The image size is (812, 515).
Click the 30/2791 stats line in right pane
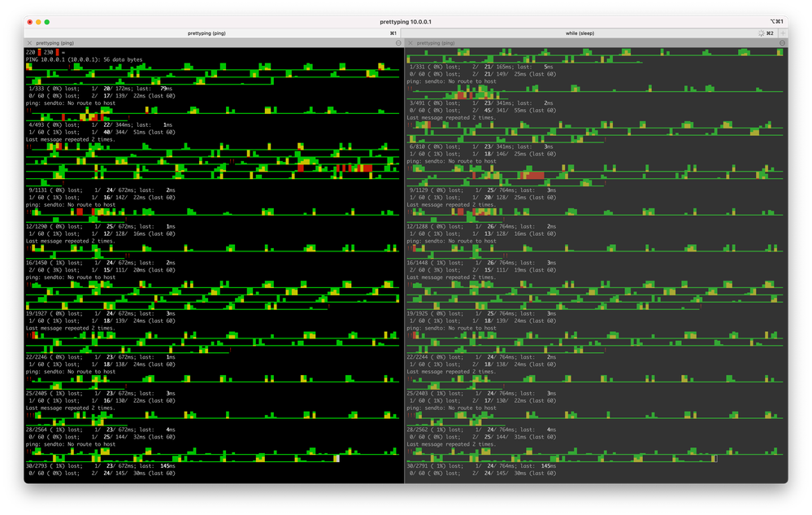pos(481,466)
